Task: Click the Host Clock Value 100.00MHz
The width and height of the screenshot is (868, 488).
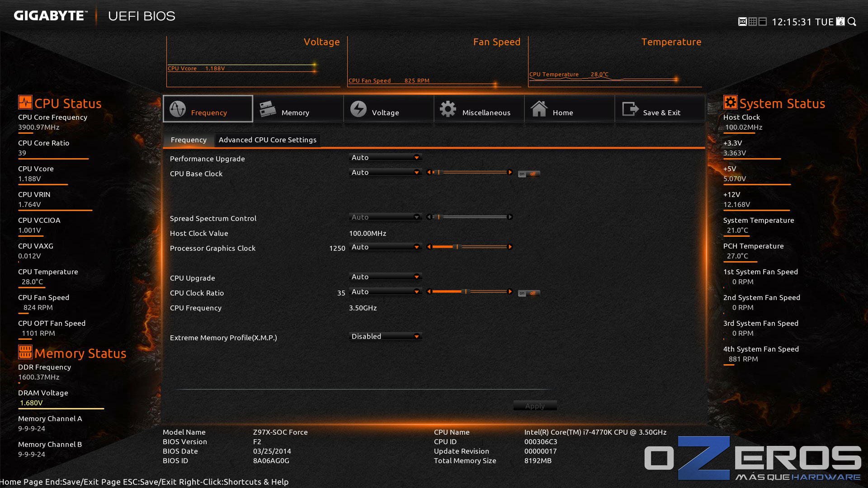Action: pos(368,234)
